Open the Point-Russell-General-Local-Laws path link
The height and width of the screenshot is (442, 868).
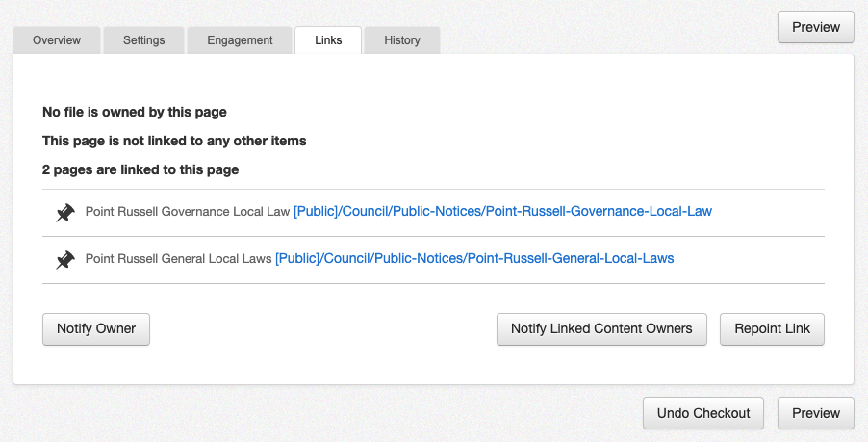474,258
